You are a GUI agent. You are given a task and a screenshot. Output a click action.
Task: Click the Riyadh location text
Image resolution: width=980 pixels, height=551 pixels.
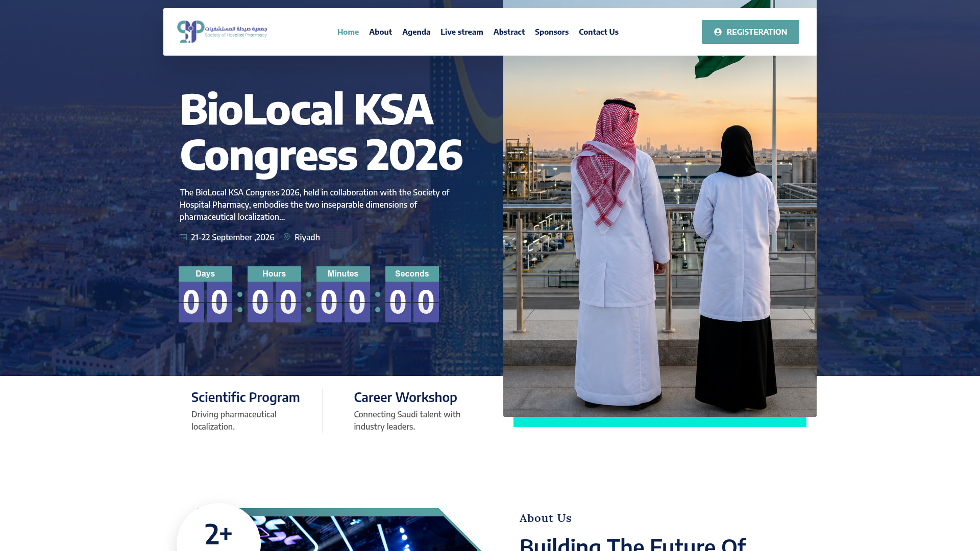coord(307,237)
